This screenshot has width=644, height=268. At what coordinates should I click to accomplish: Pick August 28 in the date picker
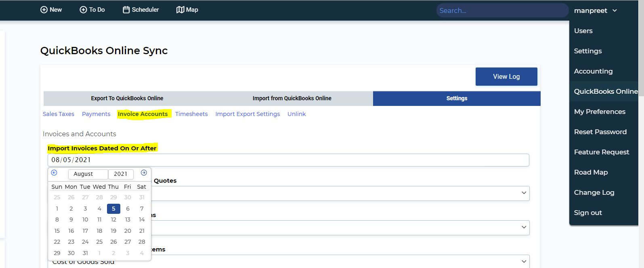pyautogui.click(x=142, y=242)
